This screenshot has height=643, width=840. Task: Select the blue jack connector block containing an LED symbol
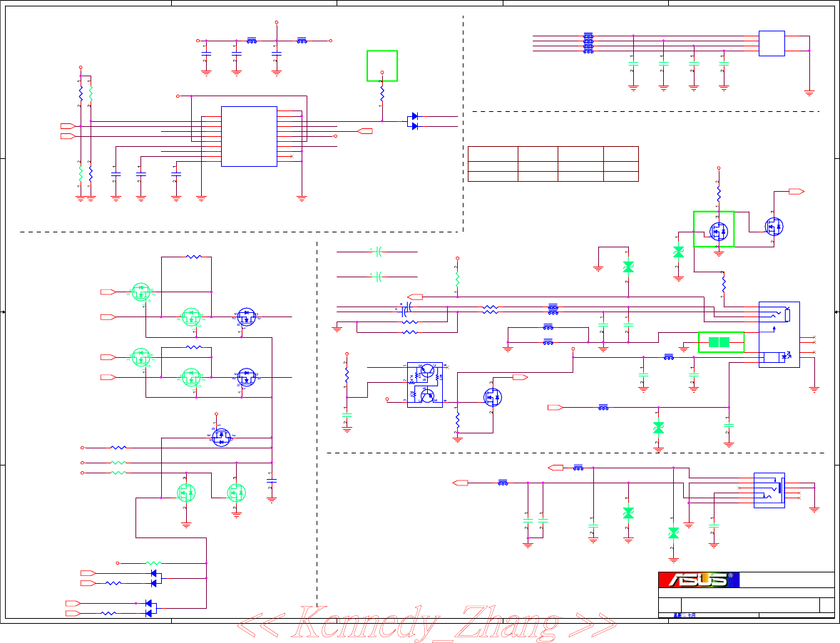tap(779, 334)
